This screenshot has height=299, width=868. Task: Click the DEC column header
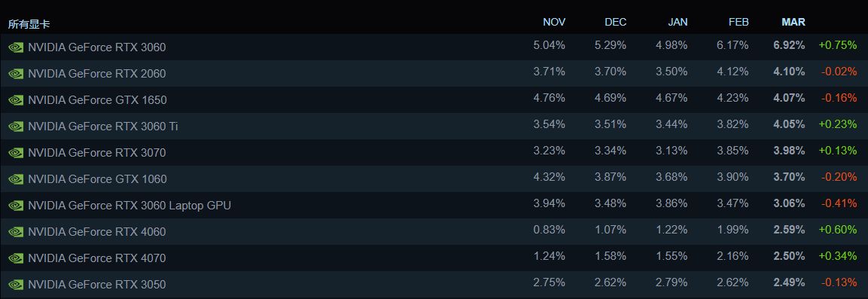tap(616, 22)
